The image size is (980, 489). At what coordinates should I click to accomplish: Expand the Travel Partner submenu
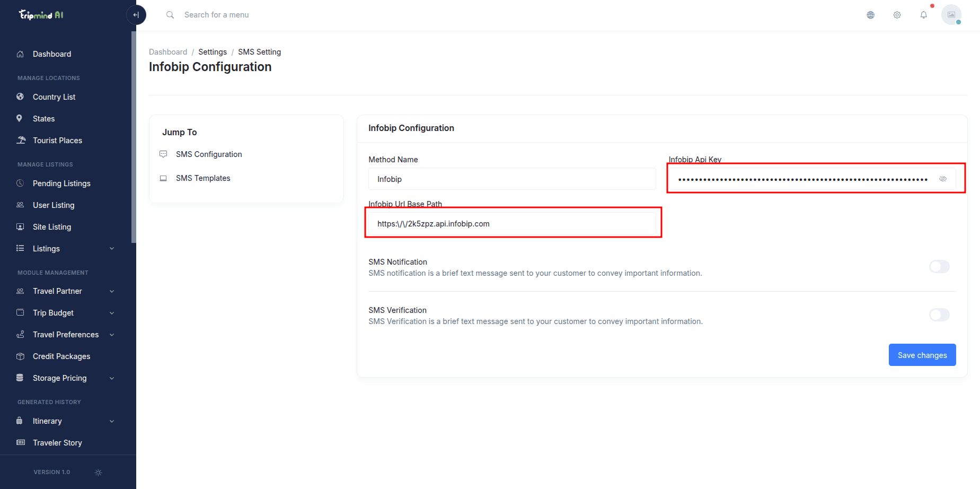112,291
